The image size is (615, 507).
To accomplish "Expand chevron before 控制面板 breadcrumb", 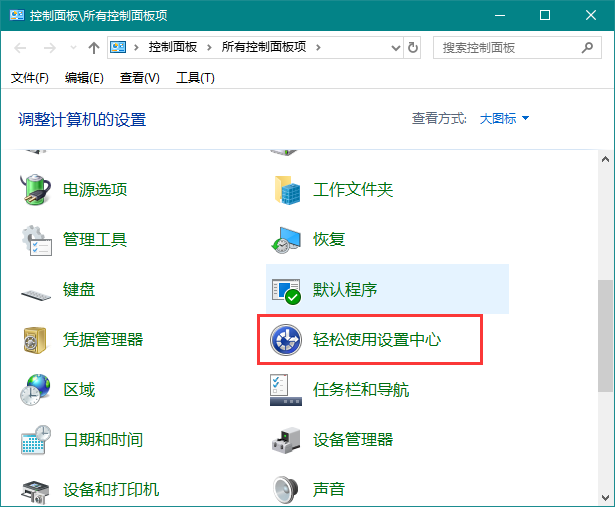I will click(136, 47).
